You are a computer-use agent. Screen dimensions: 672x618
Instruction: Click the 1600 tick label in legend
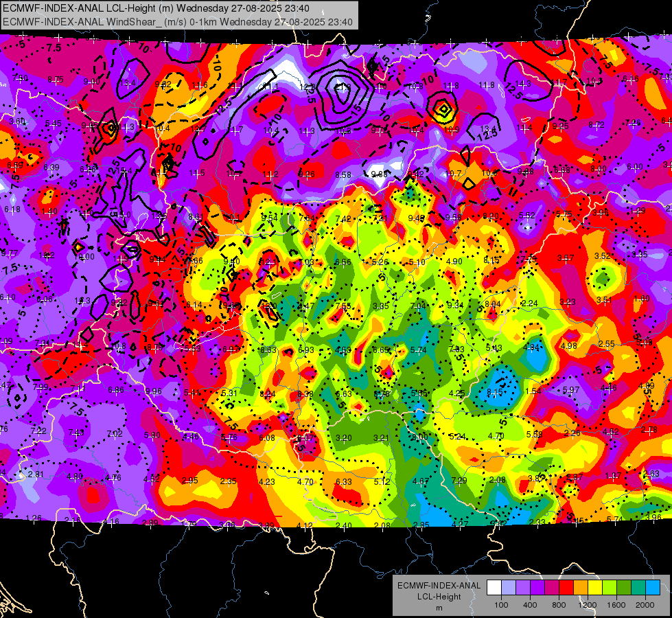coord(616,605)
